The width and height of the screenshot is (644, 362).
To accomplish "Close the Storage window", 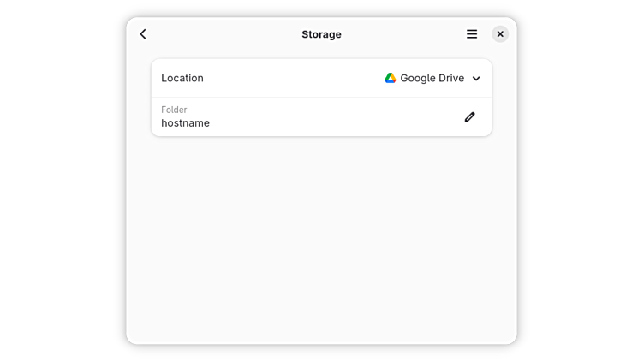I will coord(500,34).
